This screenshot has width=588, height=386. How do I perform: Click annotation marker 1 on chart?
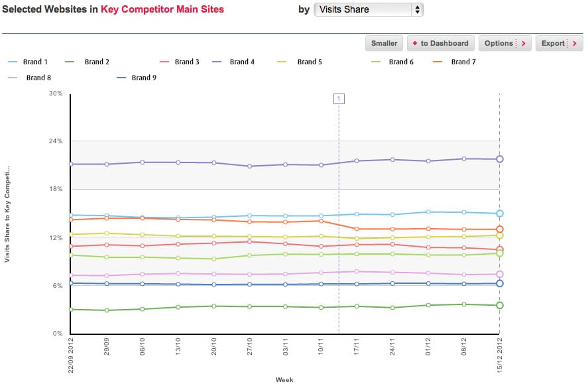[x=339, y=99]
